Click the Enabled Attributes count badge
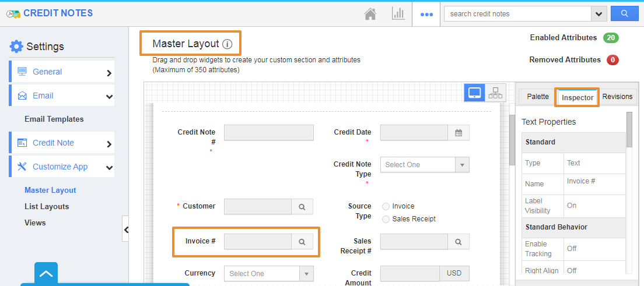Viewport: 644px width, 286px height. click(611, 38)
